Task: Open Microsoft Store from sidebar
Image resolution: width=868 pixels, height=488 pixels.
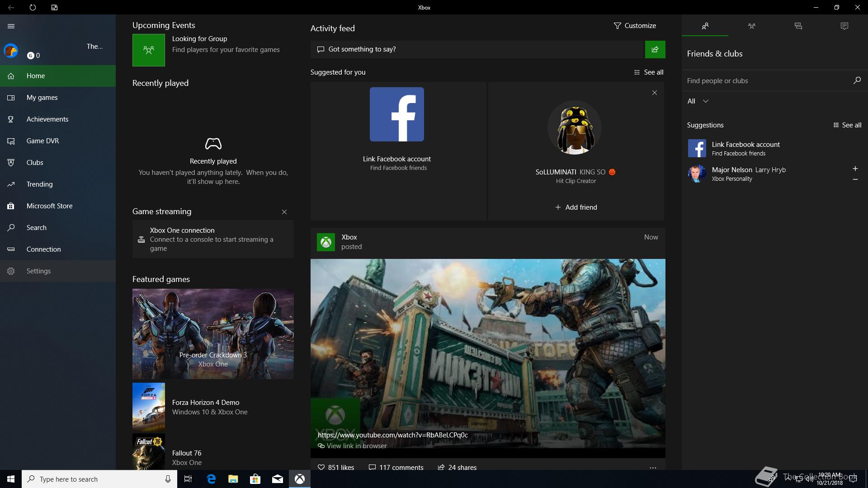Action: click(58, 206)
